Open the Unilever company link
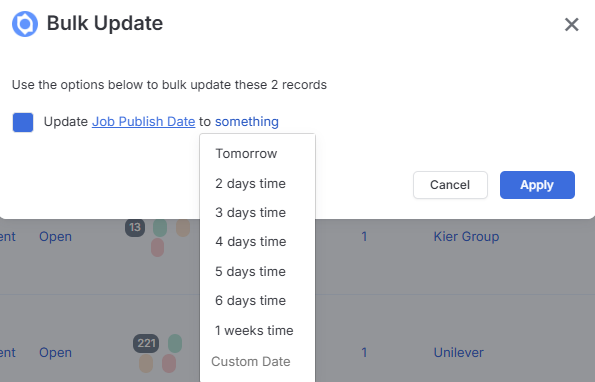 458,353
